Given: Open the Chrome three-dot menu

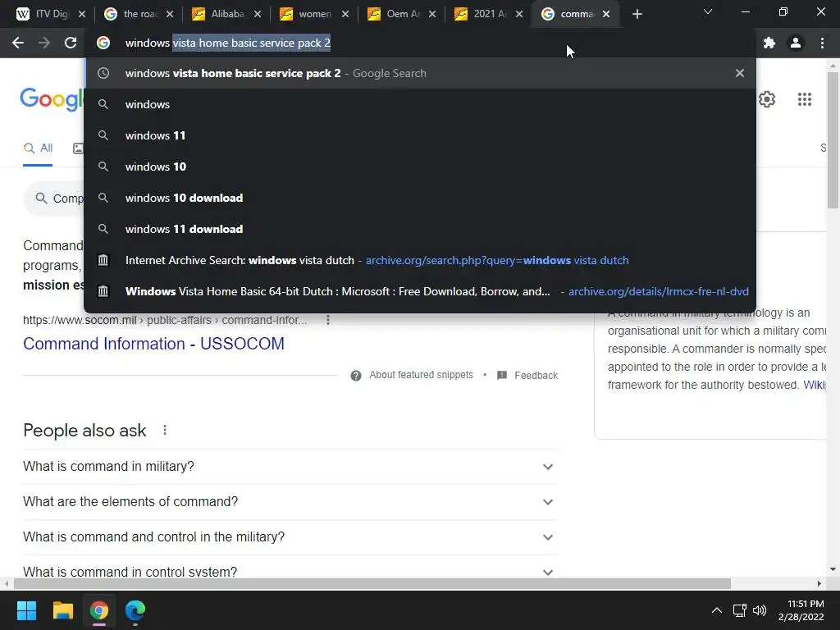Looking at the screenshot, I should pyautogui.click(x=822, y=43).
